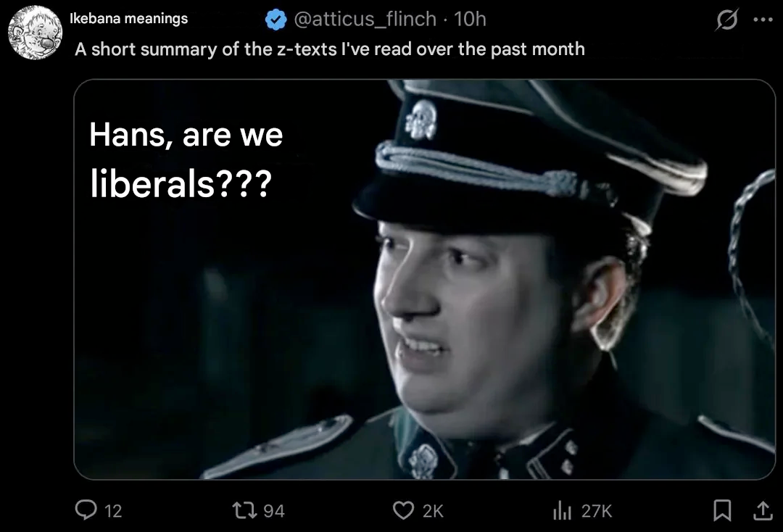Open the three-dot more options menu
Image resolution: width=783 pixels, height=532 pixels.
[x=763, y=20]
